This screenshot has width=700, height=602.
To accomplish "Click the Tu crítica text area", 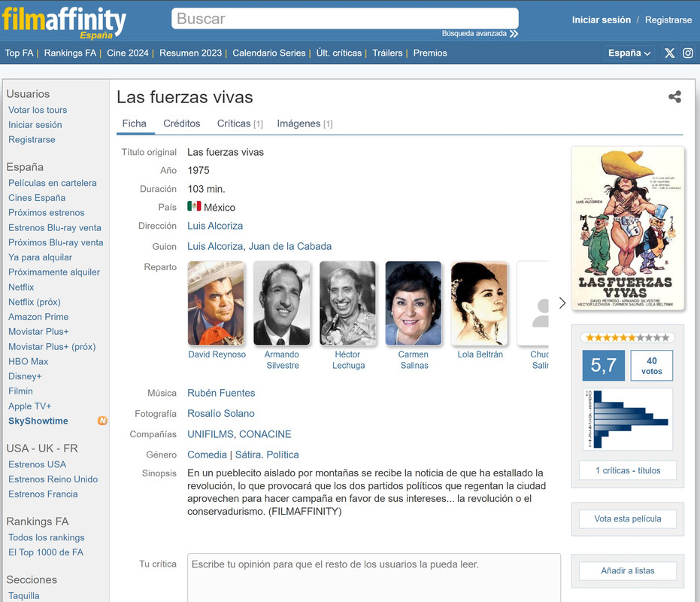I will (x=374, y=578).
